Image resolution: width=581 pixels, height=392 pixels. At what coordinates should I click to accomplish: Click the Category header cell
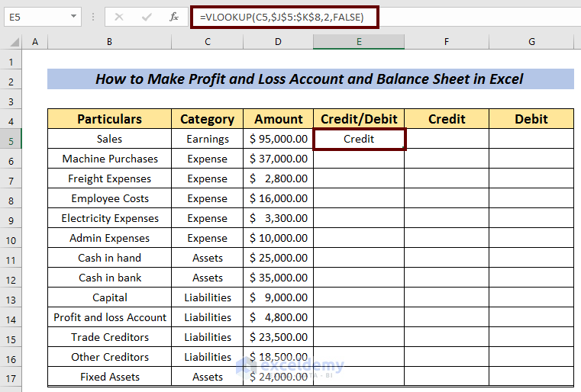tap(207, 119)
